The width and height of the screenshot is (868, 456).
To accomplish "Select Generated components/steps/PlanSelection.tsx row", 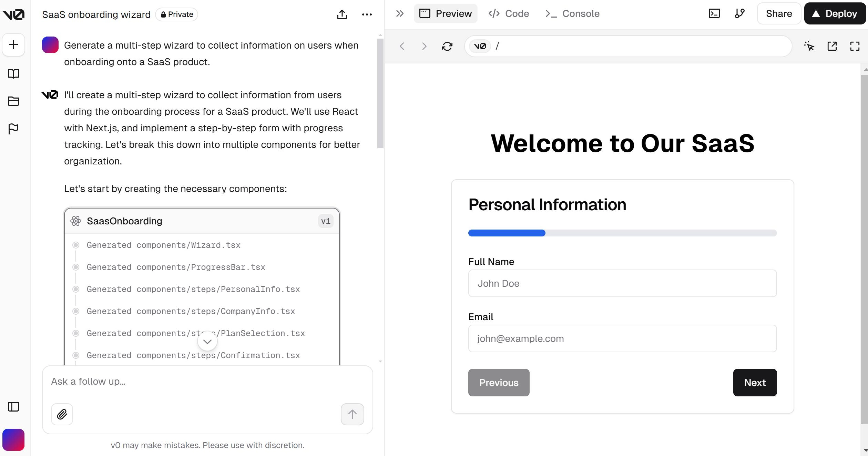I will click(196, 333).
